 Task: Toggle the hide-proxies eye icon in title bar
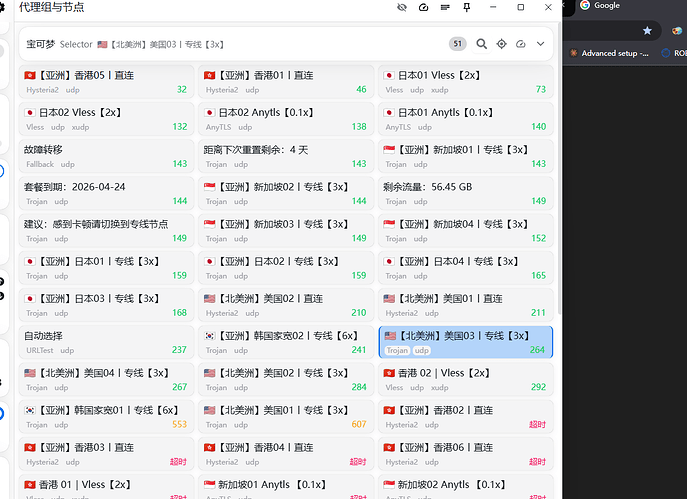pyautogui.click(x=401, y=7)
